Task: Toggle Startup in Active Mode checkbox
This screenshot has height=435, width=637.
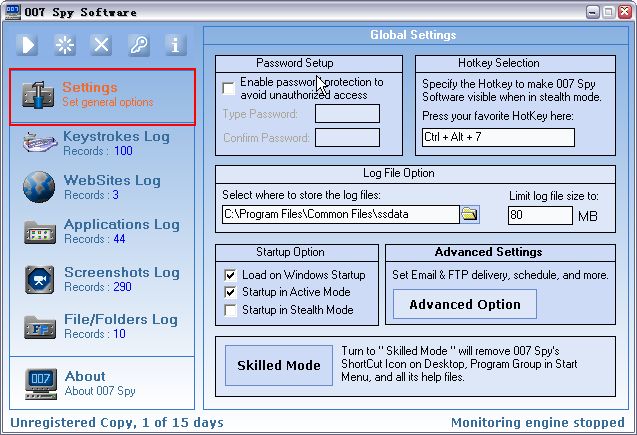Action: (x=231, y=292)
